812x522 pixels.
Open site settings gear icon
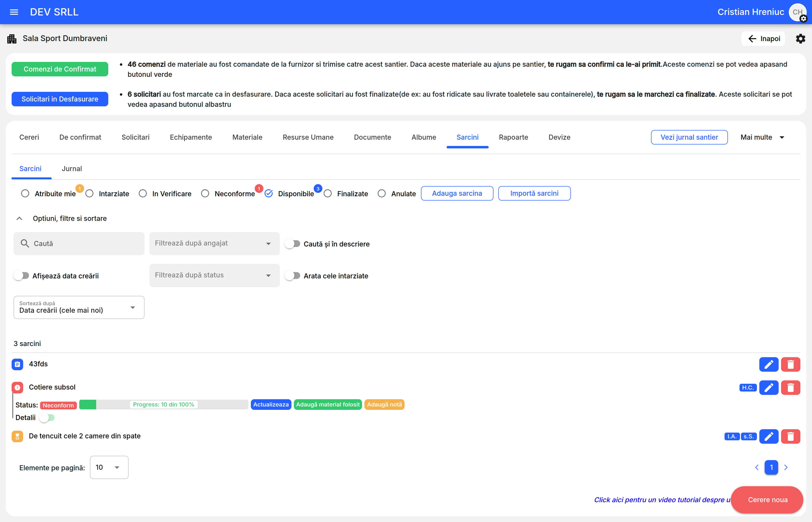point(800,39)
